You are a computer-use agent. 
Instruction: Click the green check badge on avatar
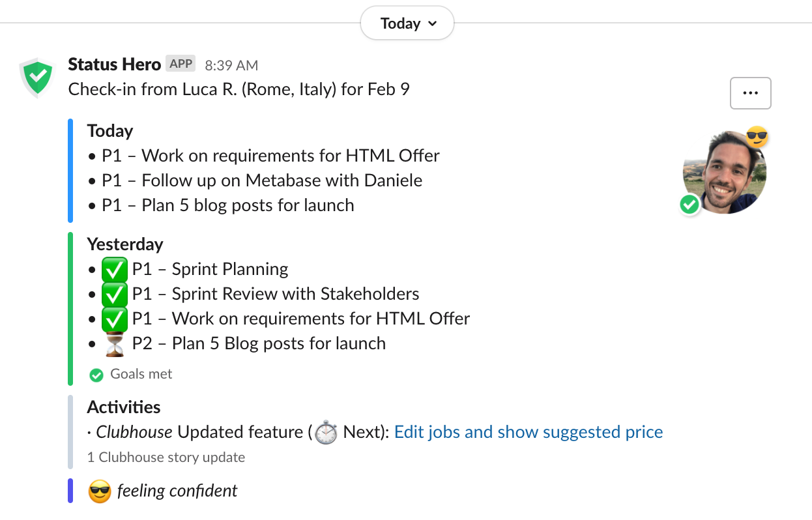point(689,205)
